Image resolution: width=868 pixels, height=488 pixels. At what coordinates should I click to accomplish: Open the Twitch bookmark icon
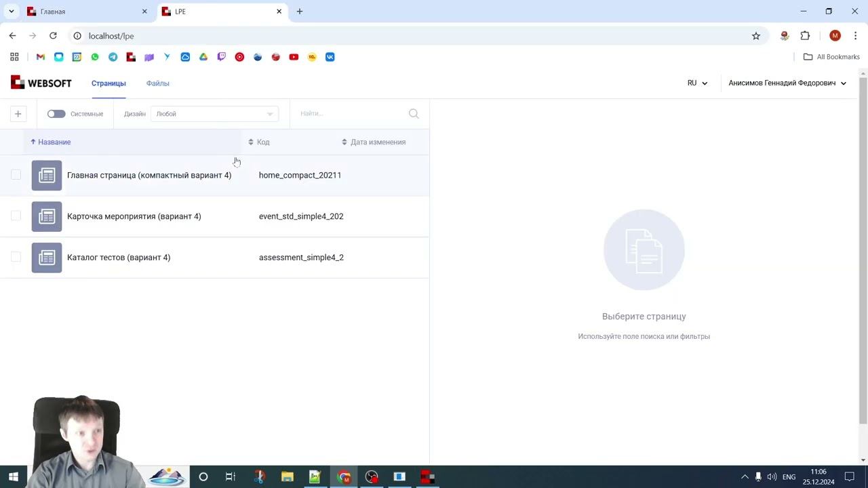pos(221,57)
